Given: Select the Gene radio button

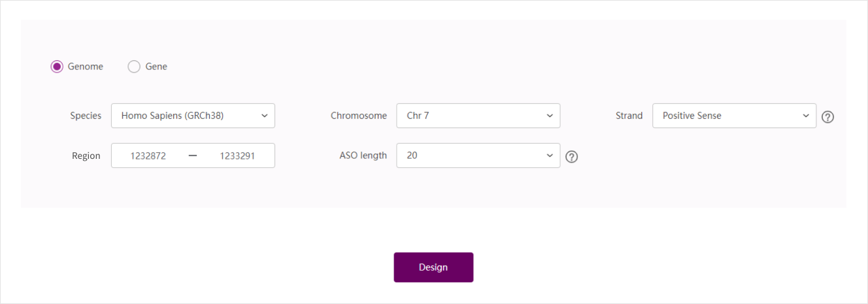Looking at the screenshot, I should click(x=134, y=67).
